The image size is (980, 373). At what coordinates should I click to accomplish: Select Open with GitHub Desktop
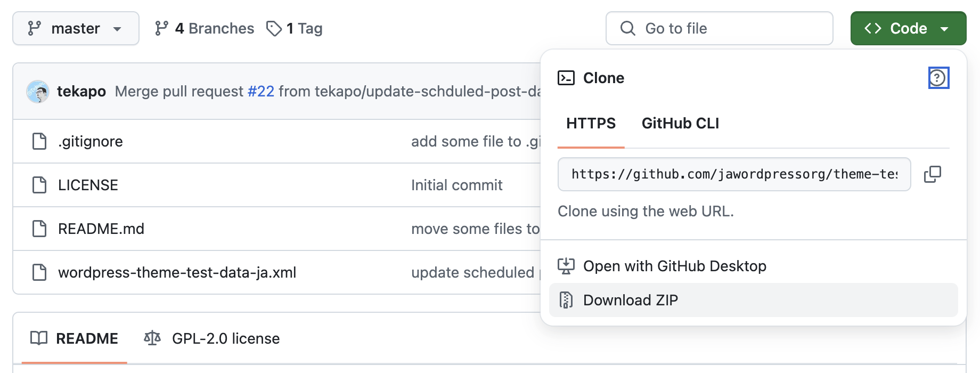[x=674, y=266]
